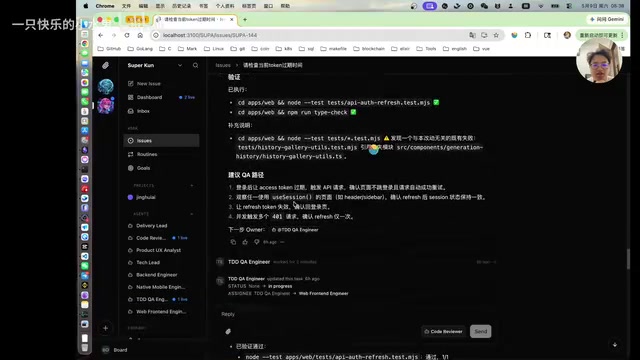Image resolution: width=640 pixels, height=360 pixels.
Task: Open the Chrome profile avatar
Action: pyautogui.click(x=567, y=36)
